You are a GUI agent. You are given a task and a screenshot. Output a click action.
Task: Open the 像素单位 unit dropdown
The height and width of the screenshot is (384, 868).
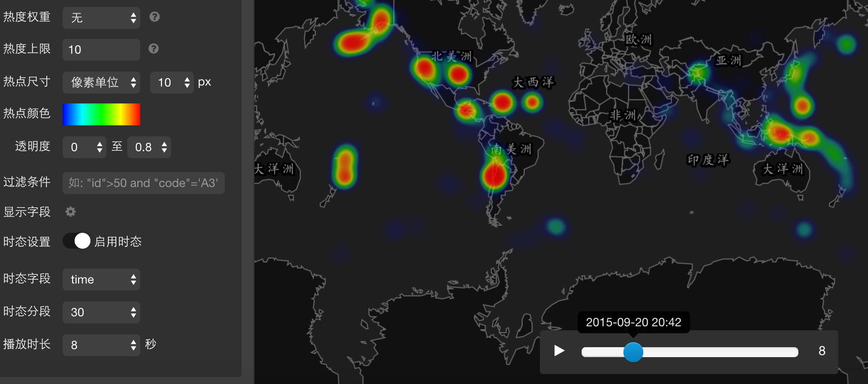click(x=101, y=82)
